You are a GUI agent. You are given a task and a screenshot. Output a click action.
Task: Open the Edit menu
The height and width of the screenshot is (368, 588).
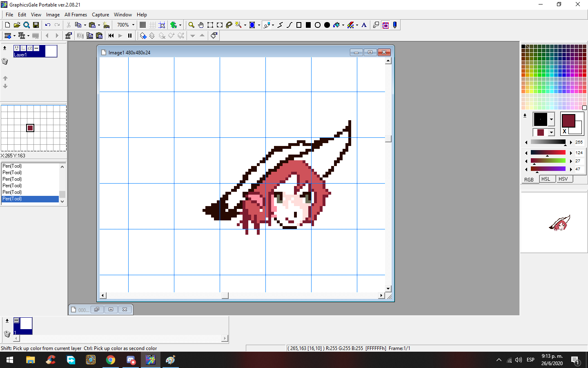(22, 15)
